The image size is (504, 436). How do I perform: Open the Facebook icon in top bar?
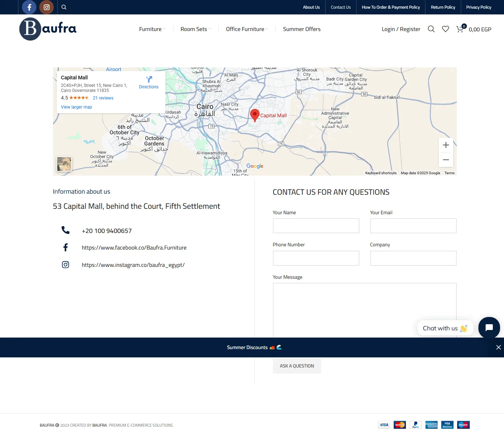point(29,7)
